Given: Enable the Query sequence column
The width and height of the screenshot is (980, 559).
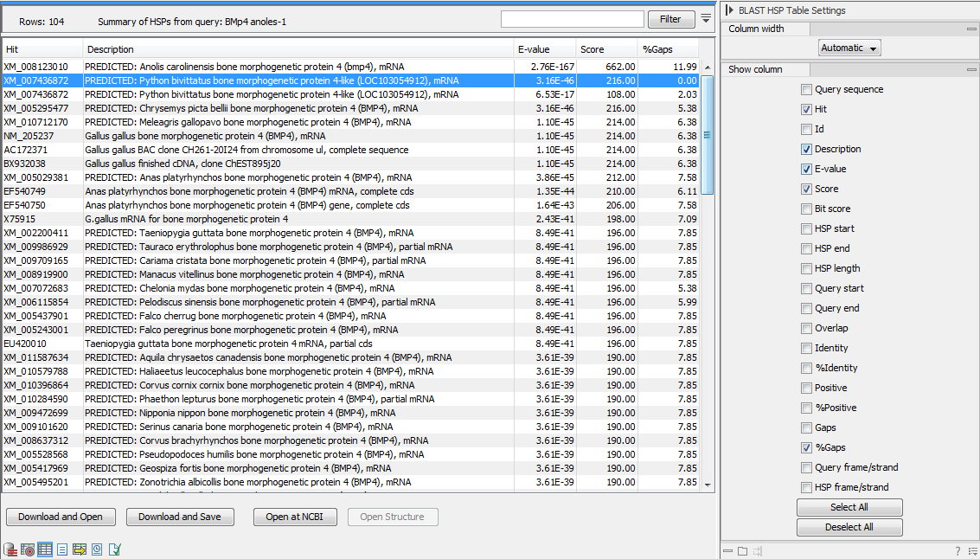Looking at the screenshot, I should pos(806,88).
